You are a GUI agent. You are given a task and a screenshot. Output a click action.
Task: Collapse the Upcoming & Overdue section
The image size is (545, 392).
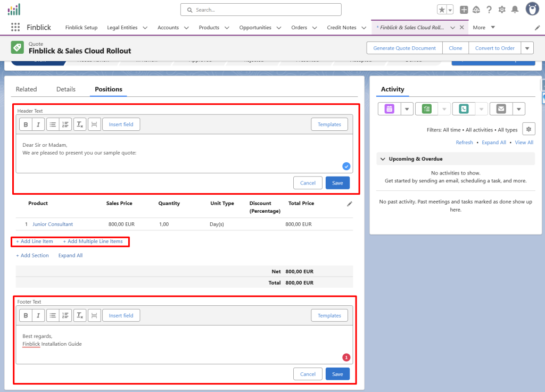coord(383,159)
